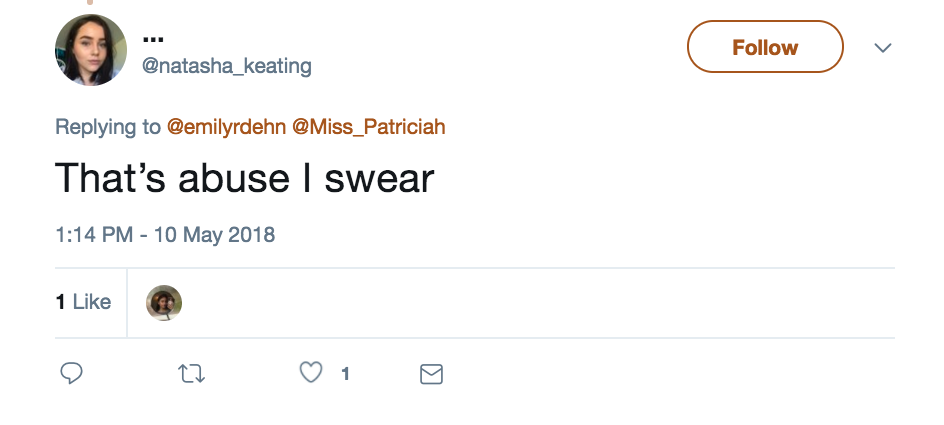Show who liked via the 1 Like link
Image resolution: width=944 pixels, height=425 pixels.
click(83, 301)
